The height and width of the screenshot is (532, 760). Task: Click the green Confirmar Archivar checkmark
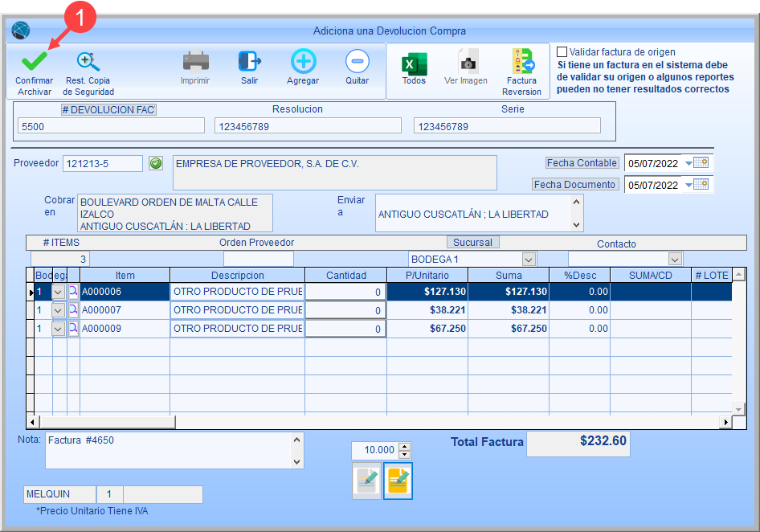tap(35, 61)
